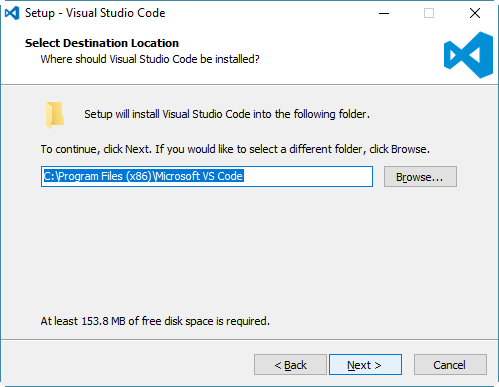The height and width of the screenshot is (387, 499).
Task: Open the Browse... folder dialog
Action: [420, 177]
